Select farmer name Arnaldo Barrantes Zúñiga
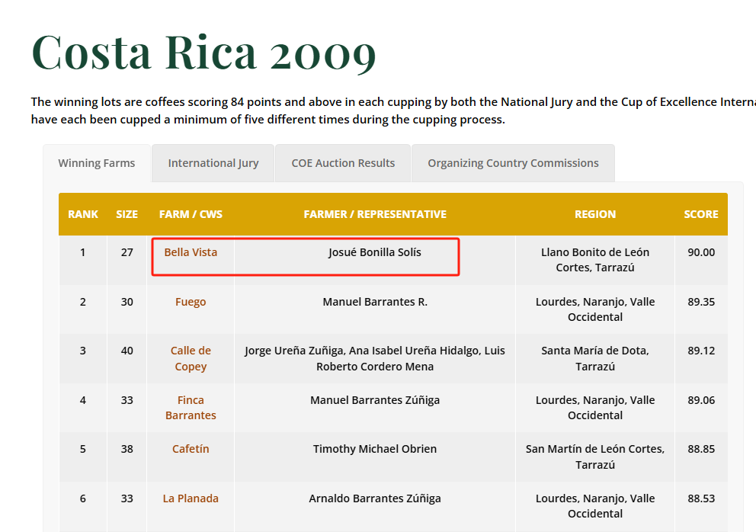Image resolution: width=756 pixels, height=532 pixels. pos(375,498)
